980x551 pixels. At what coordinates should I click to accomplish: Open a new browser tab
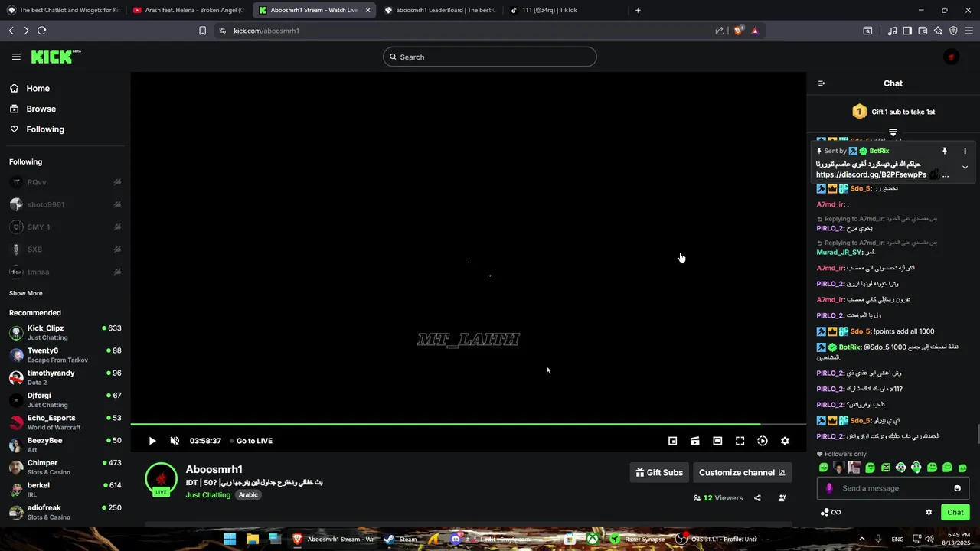tap(638, 10)
